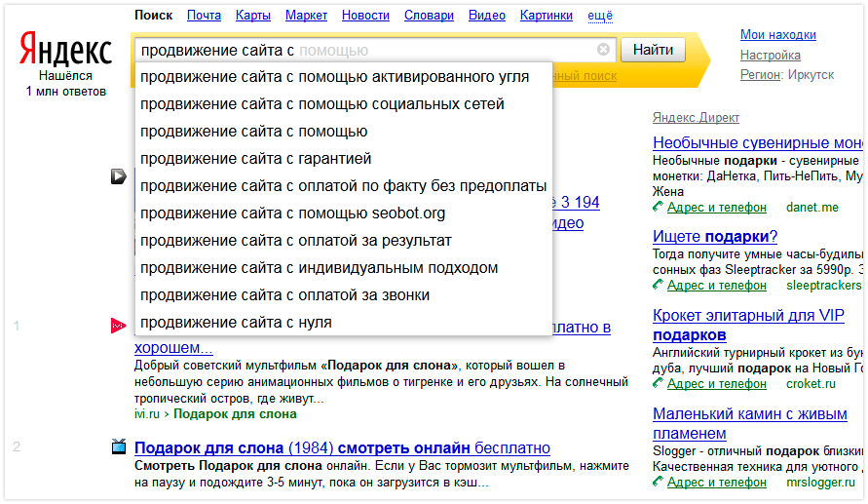
Task: Choose suggestion 'с оплатой за результат'
Action: click(x=343, y=241)
